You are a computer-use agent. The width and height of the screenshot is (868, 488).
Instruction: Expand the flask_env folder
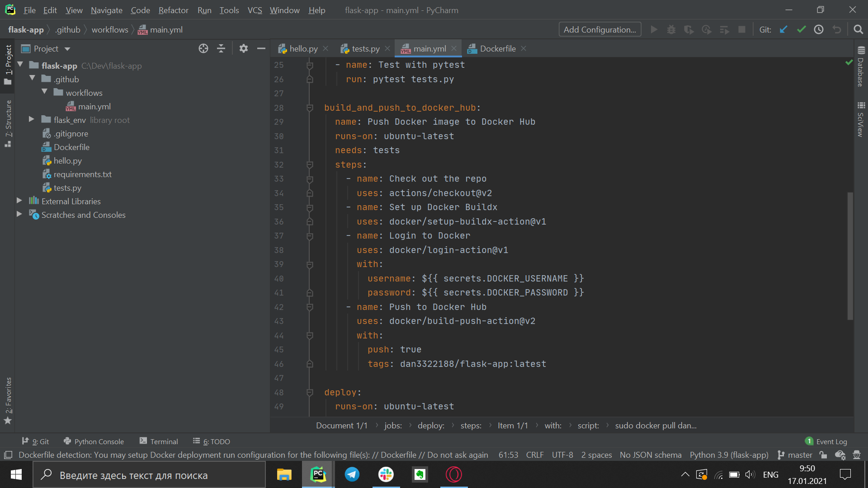coord(31,120)
